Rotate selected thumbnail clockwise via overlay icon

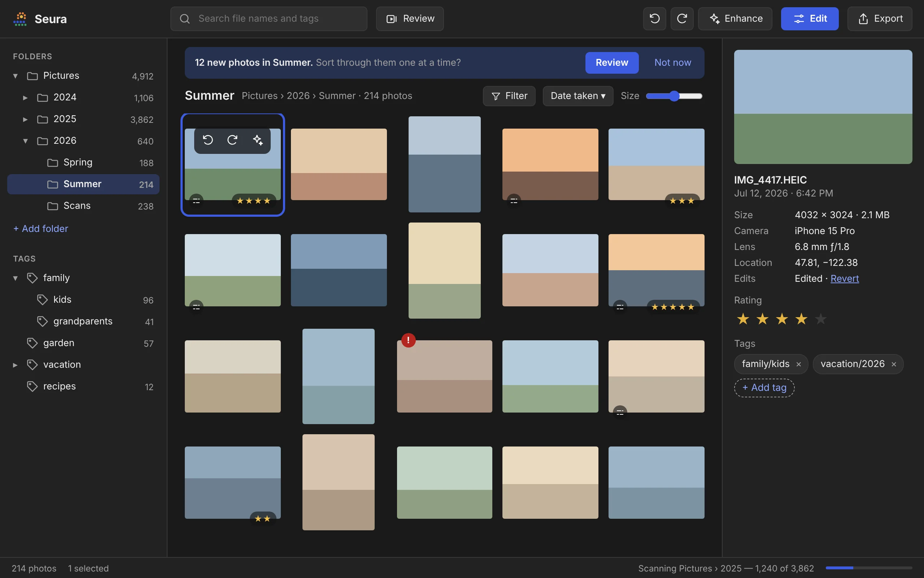pyautogui.click(x=232, y=140)
